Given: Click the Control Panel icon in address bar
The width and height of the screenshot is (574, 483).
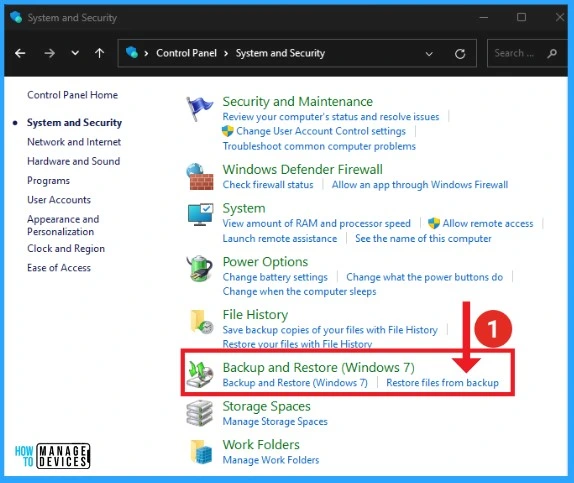Looking at the screenshot, I should point(131,52).
